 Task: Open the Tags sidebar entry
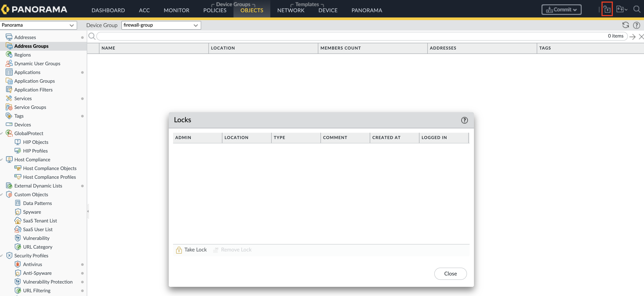(19, 116)
